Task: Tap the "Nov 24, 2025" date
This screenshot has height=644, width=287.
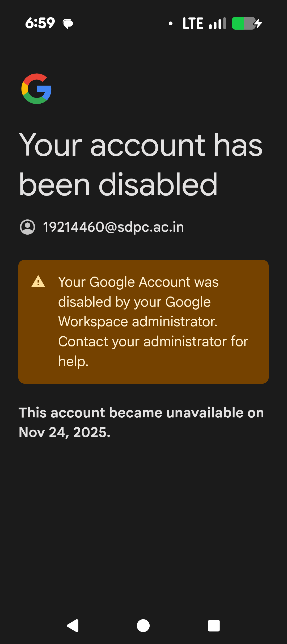Action: point(65,432)
